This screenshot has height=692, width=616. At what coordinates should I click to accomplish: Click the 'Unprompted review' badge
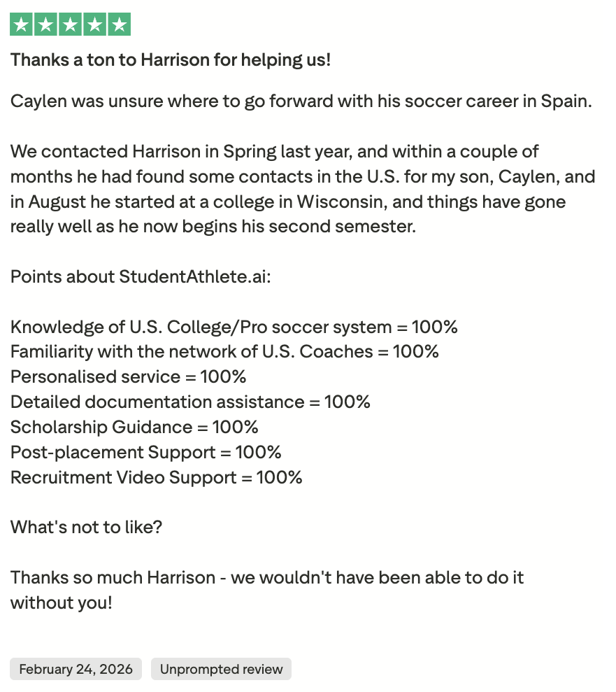click(222, 669)
